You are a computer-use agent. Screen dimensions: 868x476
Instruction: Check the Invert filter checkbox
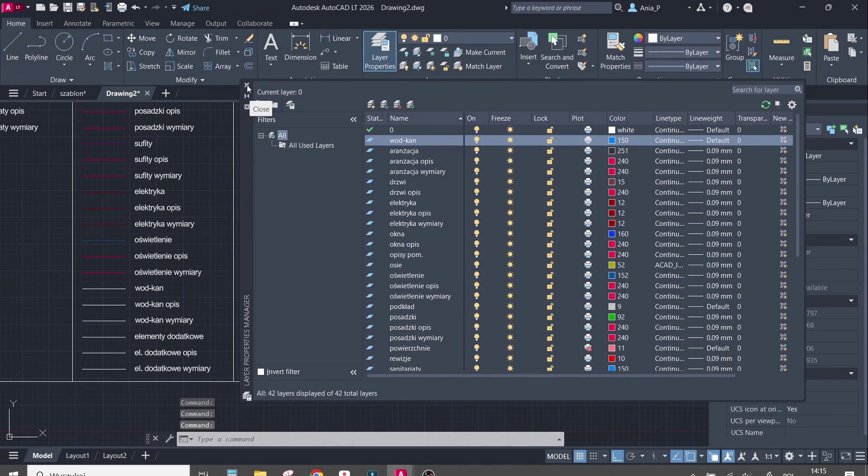261,372
